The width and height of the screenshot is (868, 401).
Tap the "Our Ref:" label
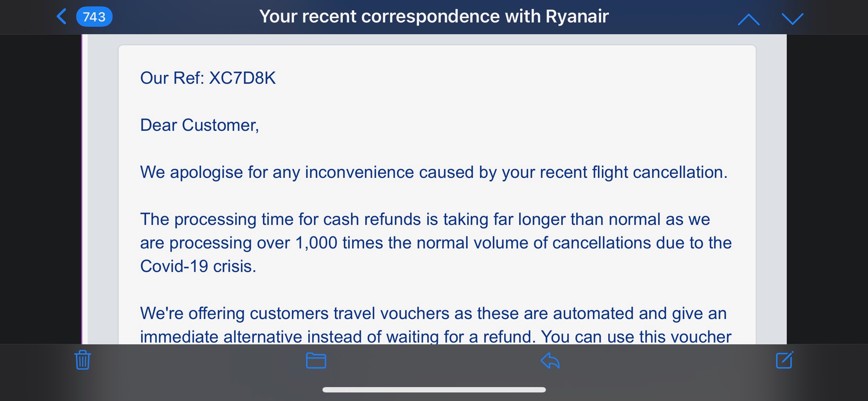172,78
